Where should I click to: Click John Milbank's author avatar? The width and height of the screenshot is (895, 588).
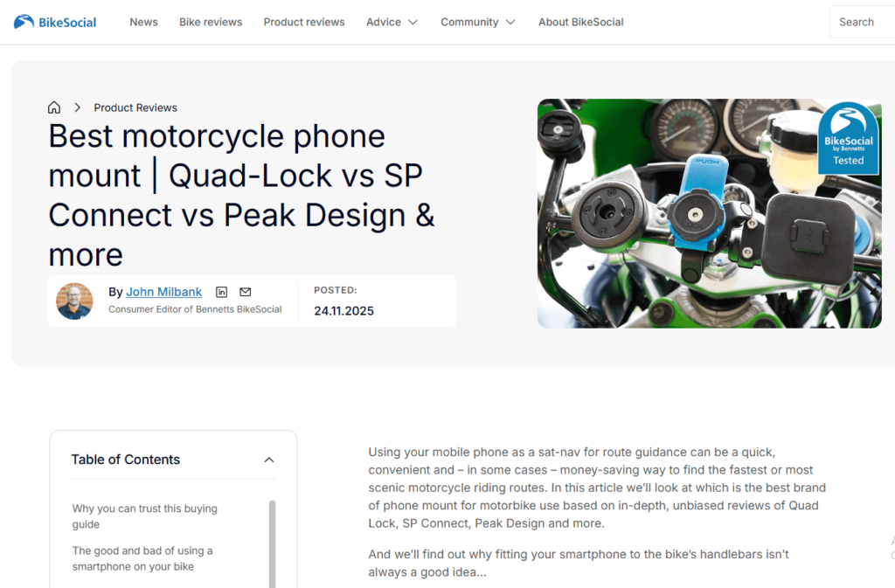click(74, 301)
